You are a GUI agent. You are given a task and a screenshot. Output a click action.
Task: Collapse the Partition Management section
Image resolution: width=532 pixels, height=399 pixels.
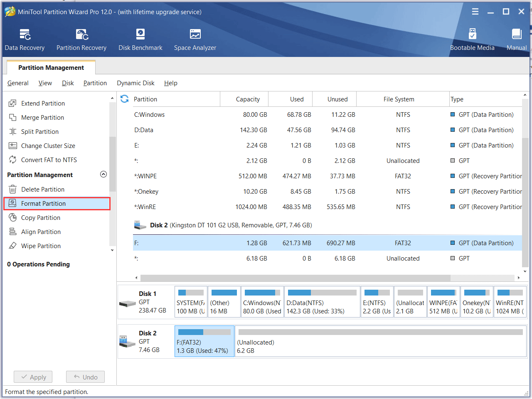pos(103,175)
